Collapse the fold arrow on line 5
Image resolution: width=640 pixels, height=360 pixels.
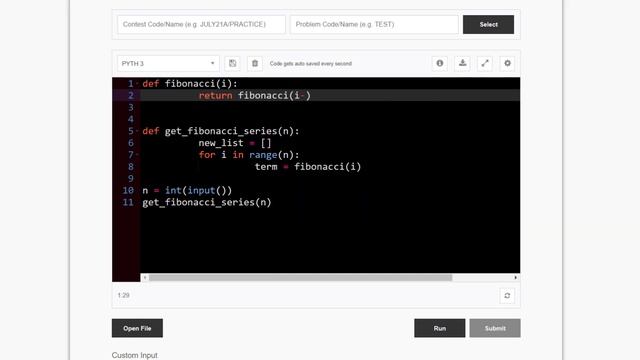pos(137,131)
